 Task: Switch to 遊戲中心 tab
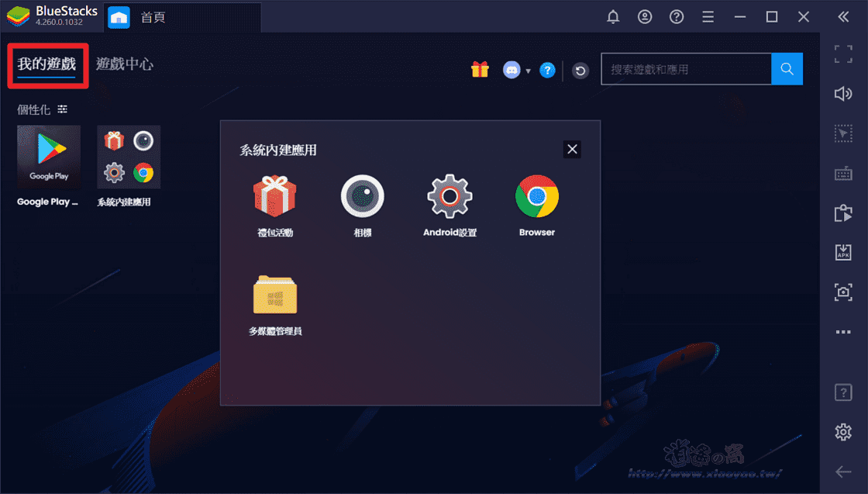(125, 64)
